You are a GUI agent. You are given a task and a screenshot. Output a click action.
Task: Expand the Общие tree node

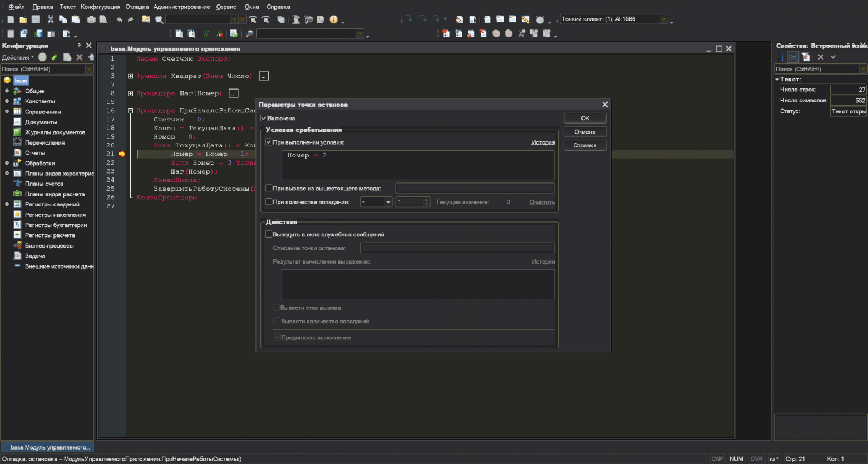(x=7, y=91)
